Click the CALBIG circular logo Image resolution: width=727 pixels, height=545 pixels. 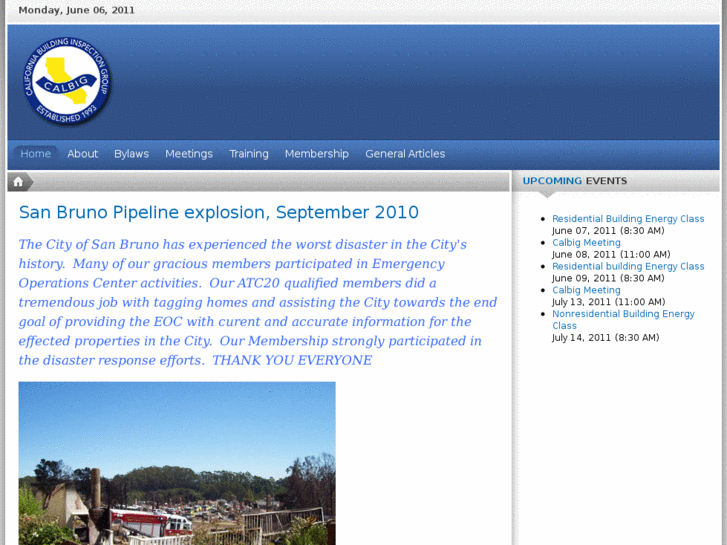(x=67, y=82)
